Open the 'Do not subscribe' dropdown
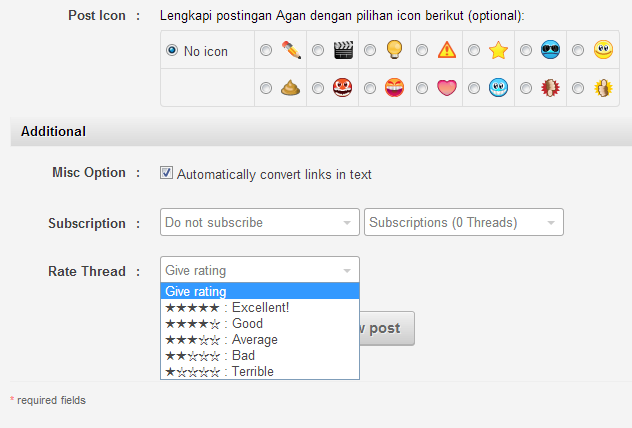The height and width of the screenshot is (428, 632). coord(259,222)
